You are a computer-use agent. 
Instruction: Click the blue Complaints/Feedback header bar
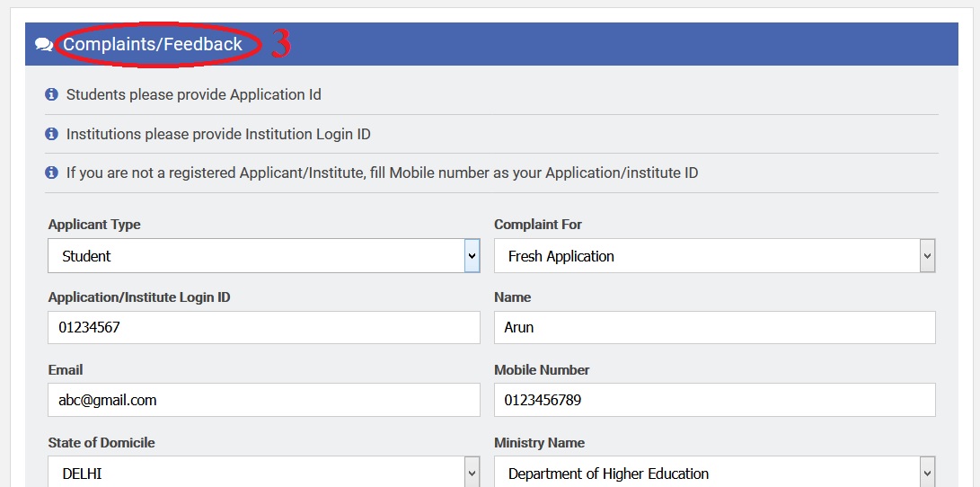click(x=491, y=44)
